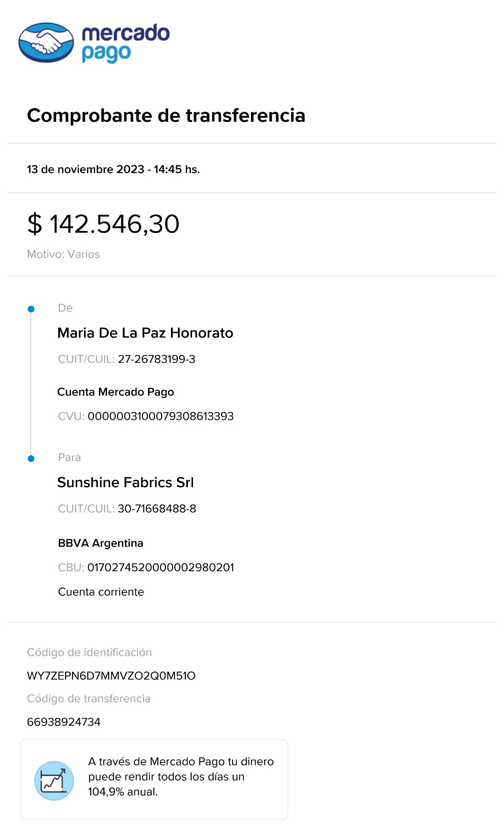Screen dimensions: 504x840
Task: Click the sender CVU number
Action: point(160,416)
